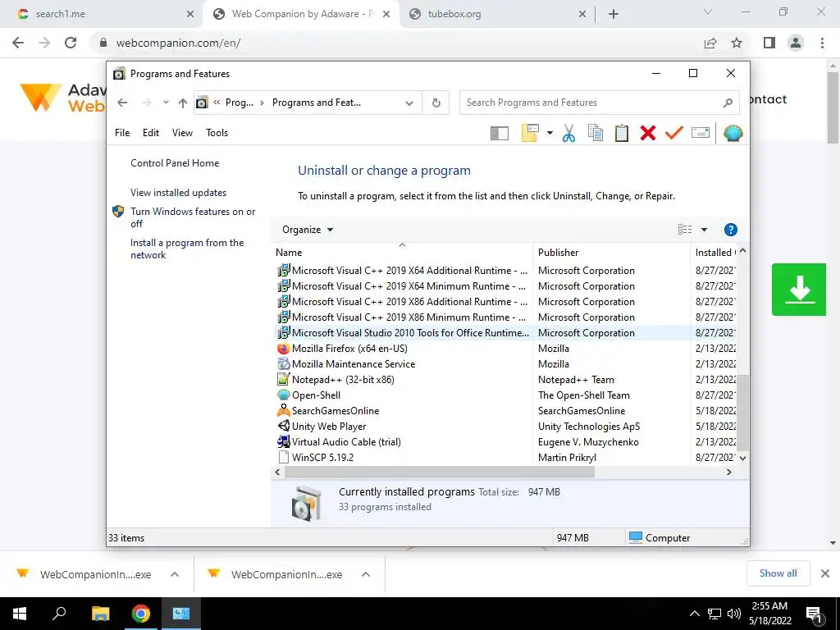Click the volume speaker tray icon
The height and width of the screenshot is (630, 840).
734,614
